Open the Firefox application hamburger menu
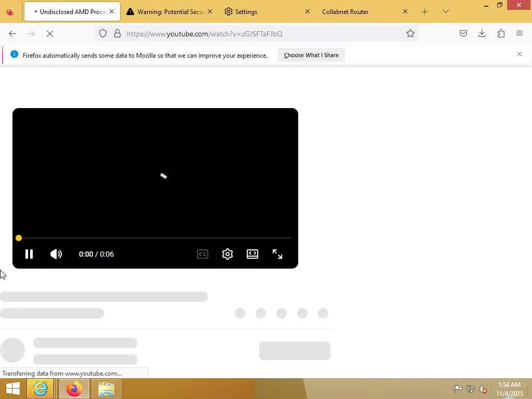Image resolution: width=532 pixels, height=399 pixels. point(520,33)
